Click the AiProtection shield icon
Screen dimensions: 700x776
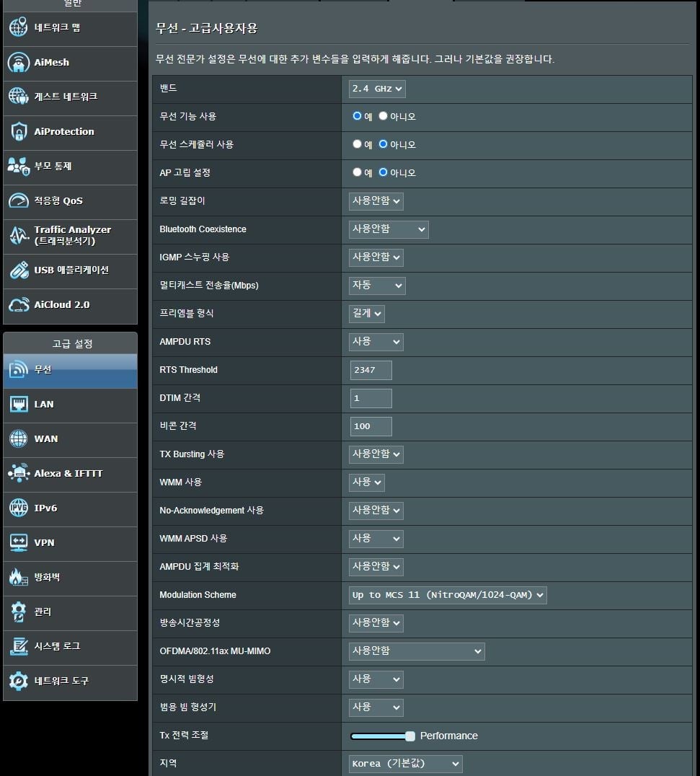click(x=18, y=131)
